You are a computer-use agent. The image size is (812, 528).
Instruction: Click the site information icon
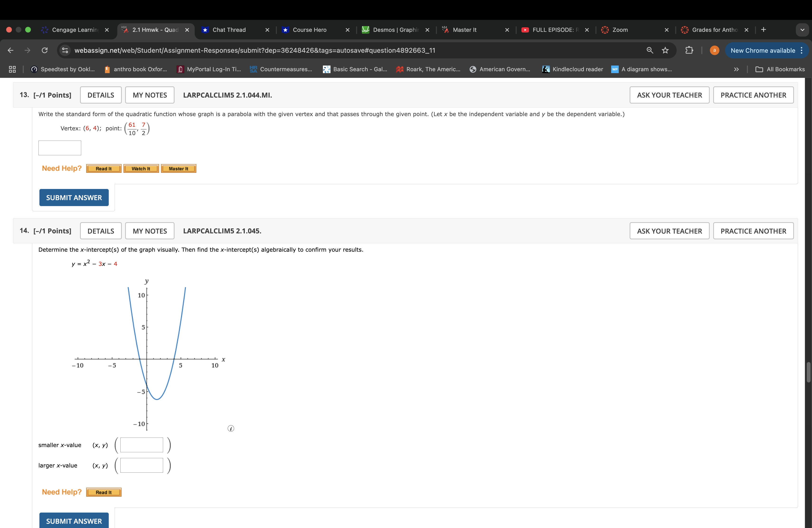pos(65,51)
